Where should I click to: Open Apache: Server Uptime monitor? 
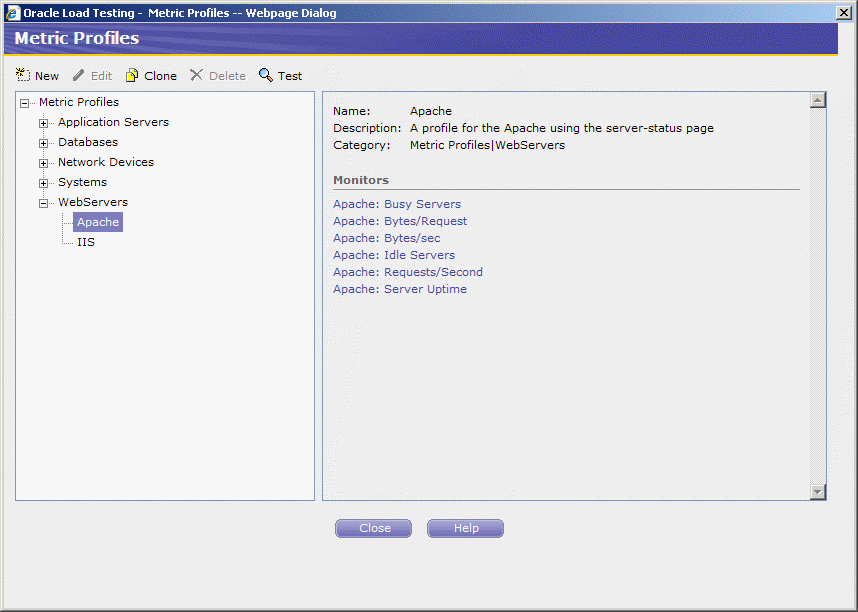point(400,289)
